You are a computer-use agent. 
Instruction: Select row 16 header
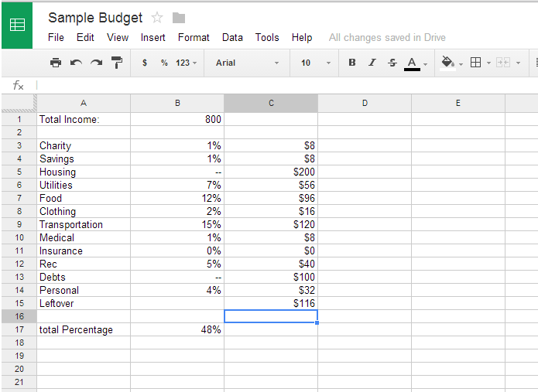[19, 316]
